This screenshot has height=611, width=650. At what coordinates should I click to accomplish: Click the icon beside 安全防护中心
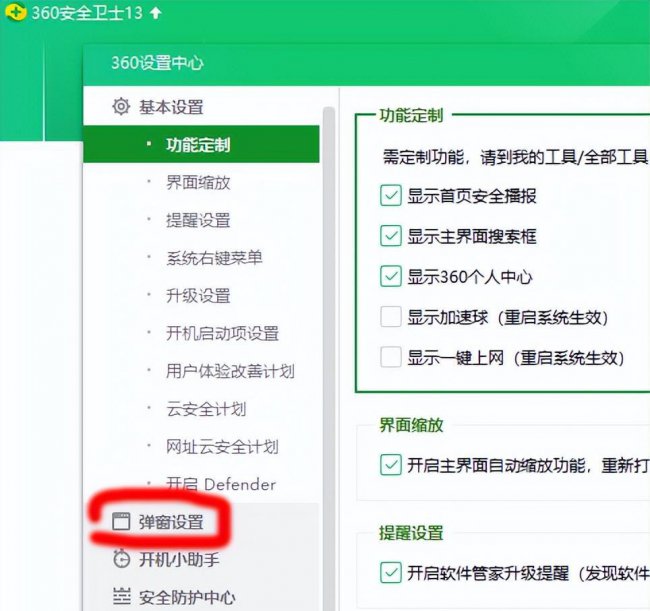(121, 596)
